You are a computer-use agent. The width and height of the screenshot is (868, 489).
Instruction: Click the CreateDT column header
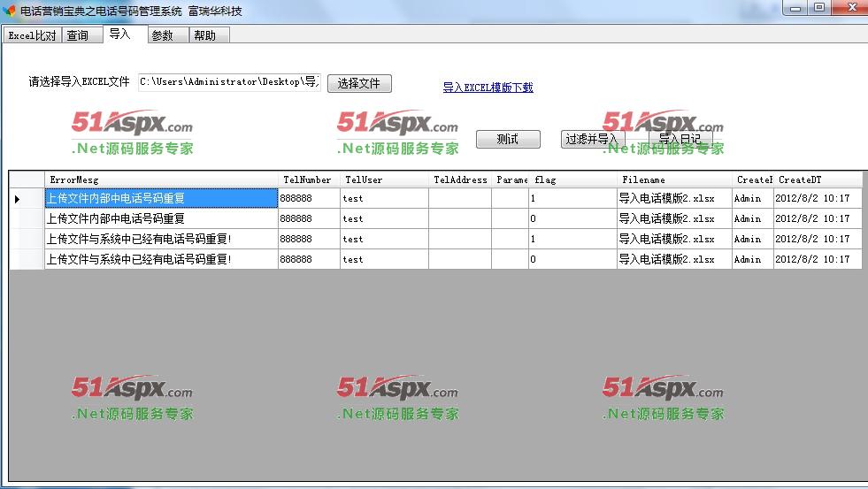pyautogui.click(x=818, y=180)
